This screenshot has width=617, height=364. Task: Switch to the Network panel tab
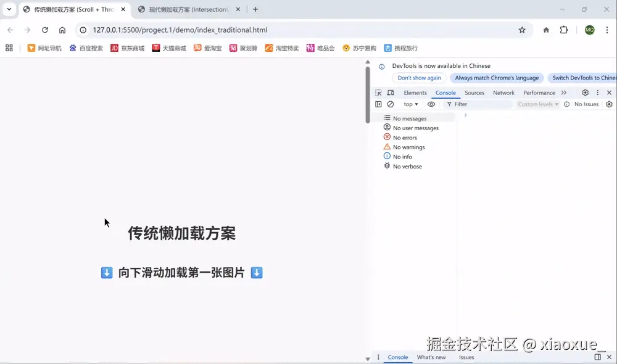point(503,92)
